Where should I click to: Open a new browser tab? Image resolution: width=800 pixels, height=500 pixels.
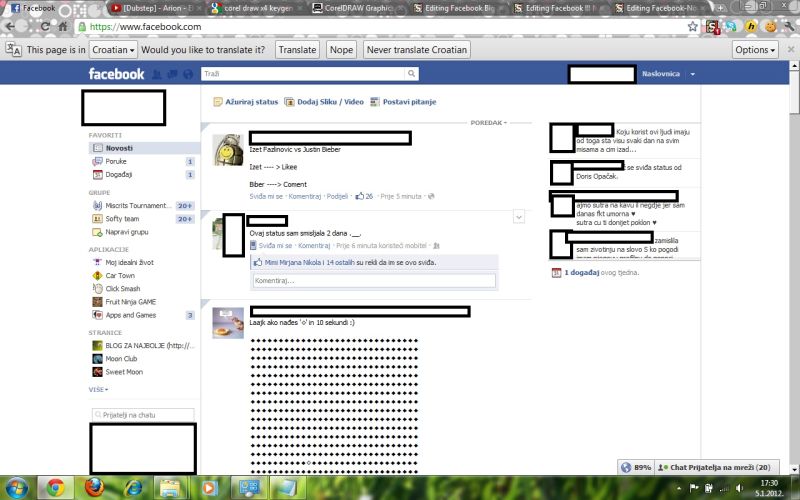(x=720, y=8)
